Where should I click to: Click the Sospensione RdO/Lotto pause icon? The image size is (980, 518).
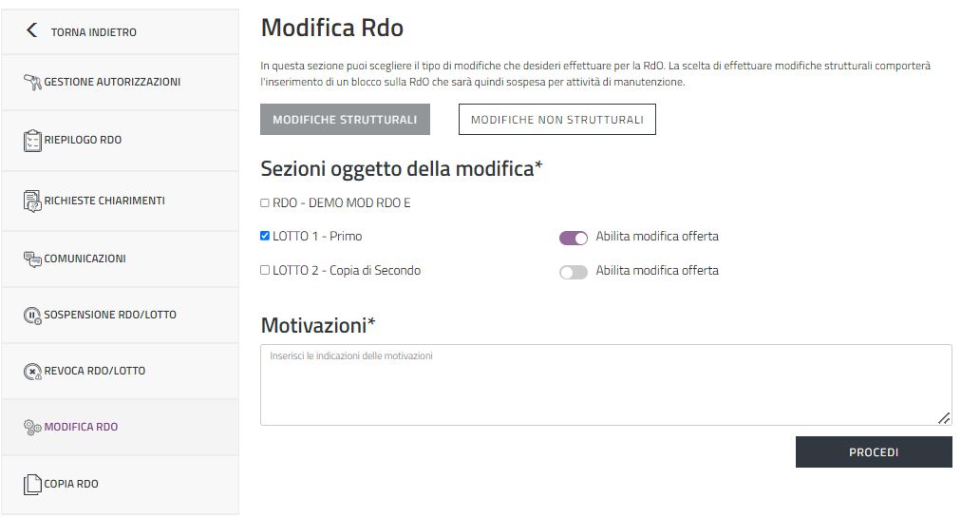click(32, 316)
